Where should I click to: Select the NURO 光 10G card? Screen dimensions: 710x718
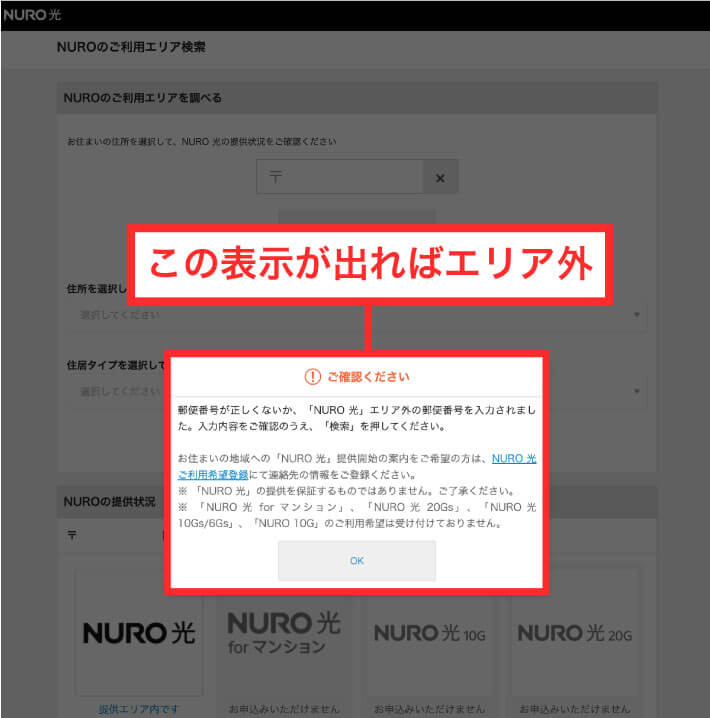click(x=429, y=639)
